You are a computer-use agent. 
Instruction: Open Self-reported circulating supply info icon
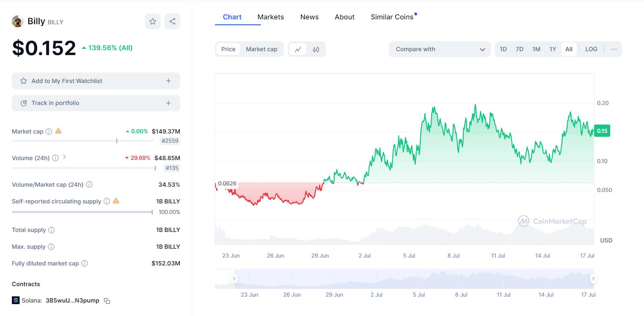tap(107, 201)
